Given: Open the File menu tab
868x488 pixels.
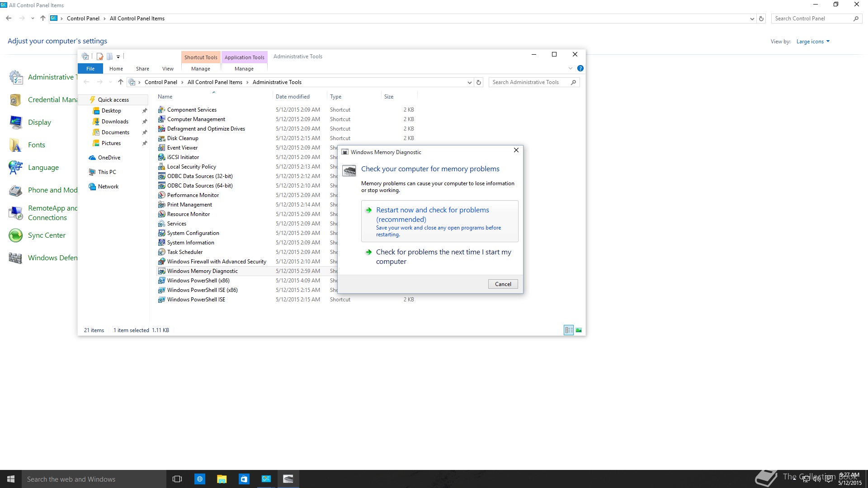Looking at the screenshot, I should coord(90,69).
